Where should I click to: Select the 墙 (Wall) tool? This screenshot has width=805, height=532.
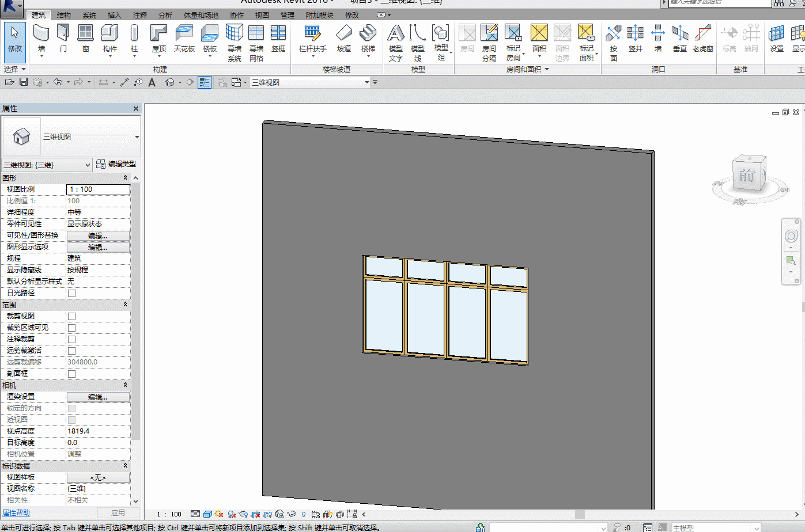point(41,40)
